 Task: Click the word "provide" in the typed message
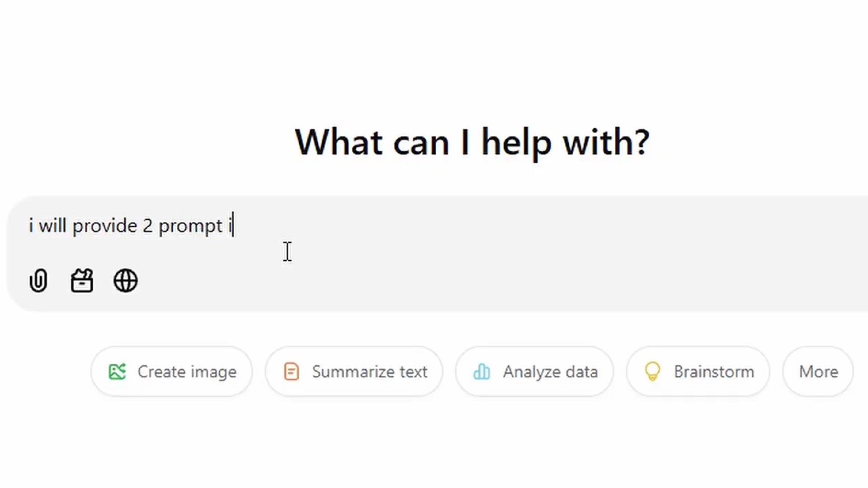click(x=104, y=225)
